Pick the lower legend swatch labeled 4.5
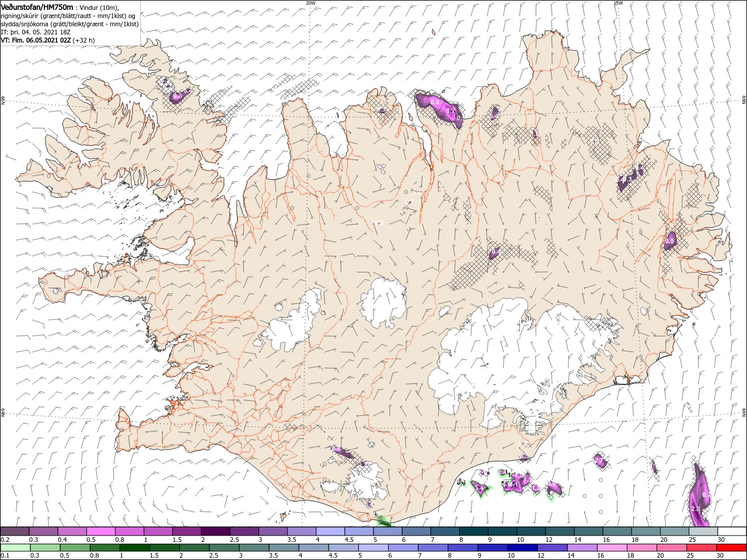 coord(343,548)
